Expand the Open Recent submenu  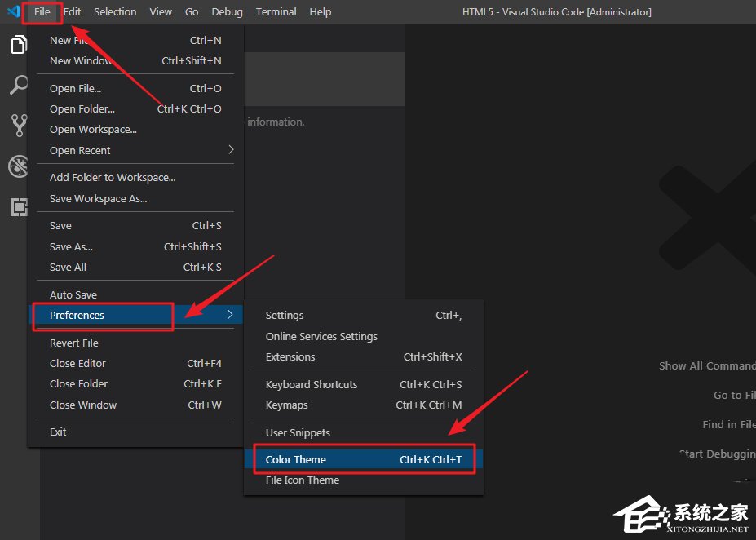coord(80,150)
